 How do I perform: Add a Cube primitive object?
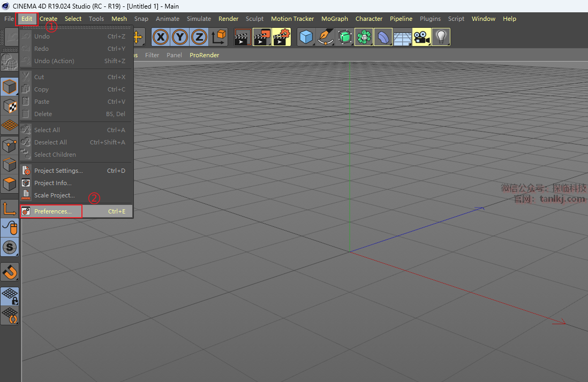306,37
